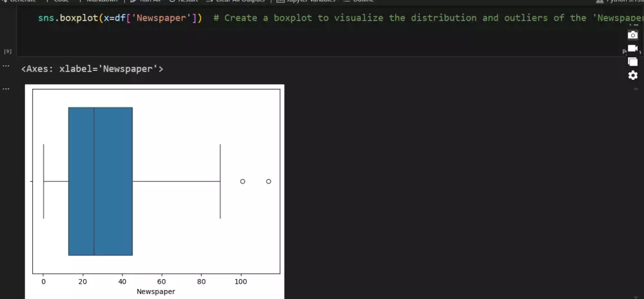Open ellipsis menu left of Axes output text
Screen dimensions: 644x299
point(6,66)
